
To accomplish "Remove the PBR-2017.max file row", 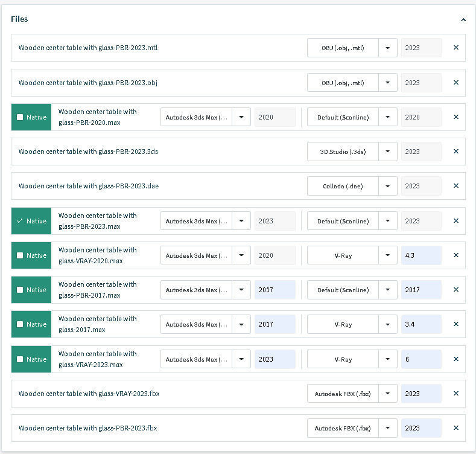I will pyautogui.click(x=455, y=290).
